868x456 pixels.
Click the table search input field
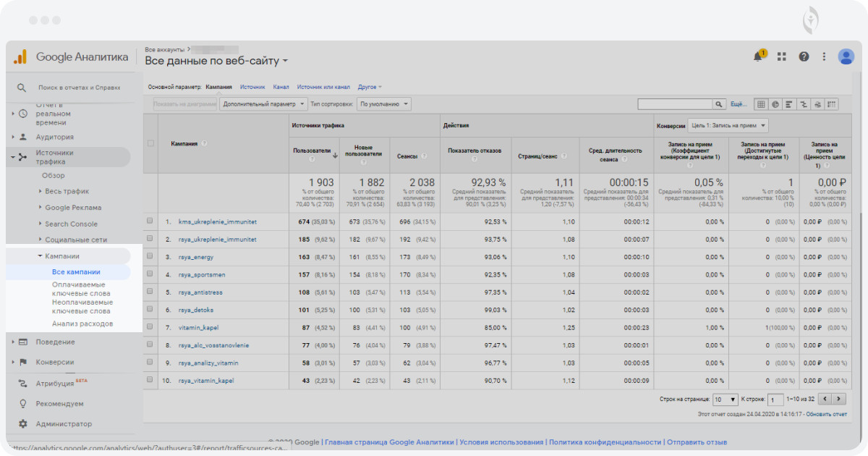coord(675,104)
